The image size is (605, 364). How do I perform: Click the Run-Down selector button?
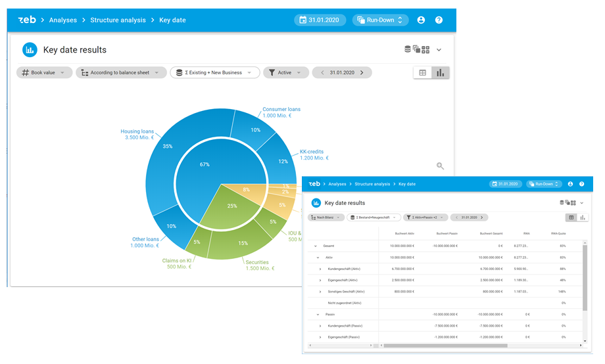click(380, 20)
